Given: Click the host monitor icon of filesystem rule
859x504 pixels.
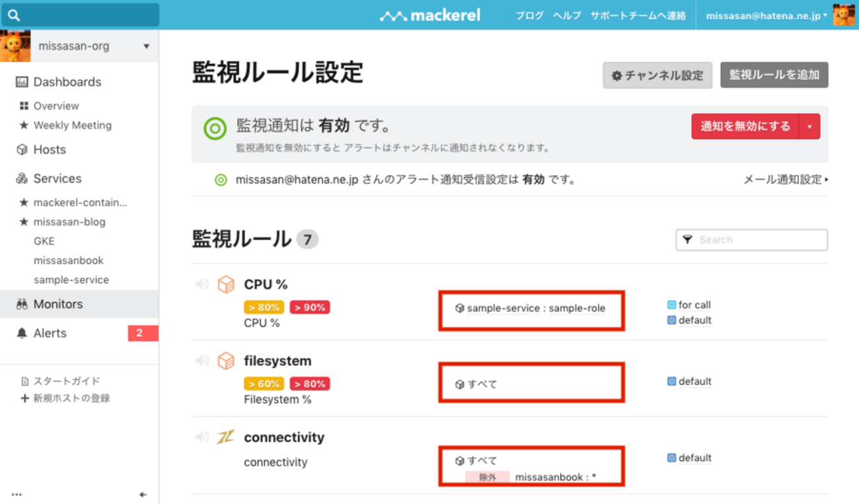Looking at the screenshot, I should coord(226,361).
